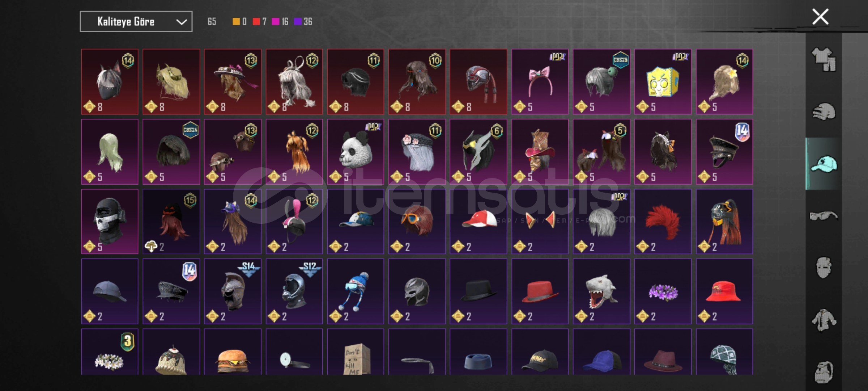Select the helmet category icon in sidebar

[x=824, y=112]
